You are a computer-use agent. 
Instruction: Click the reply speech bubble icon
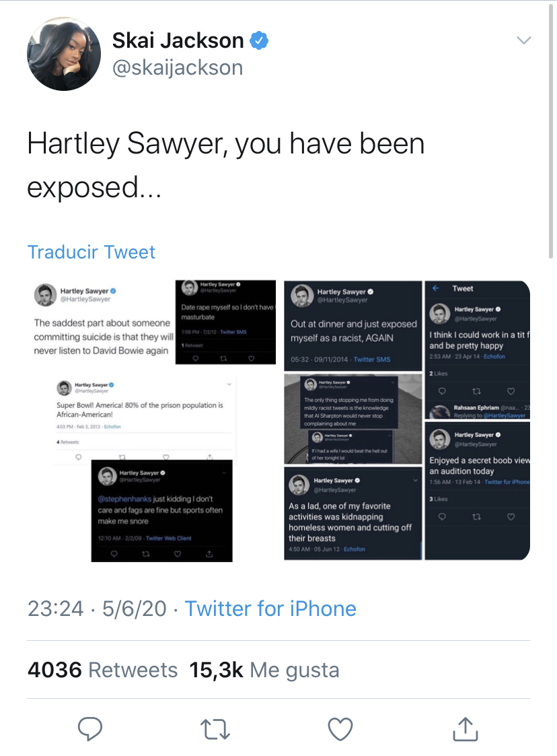click(x=89, y=728)
